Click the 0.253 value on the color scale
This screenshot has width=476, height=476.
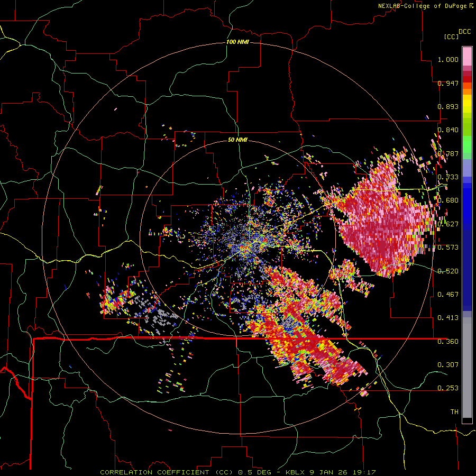point(448,388)
